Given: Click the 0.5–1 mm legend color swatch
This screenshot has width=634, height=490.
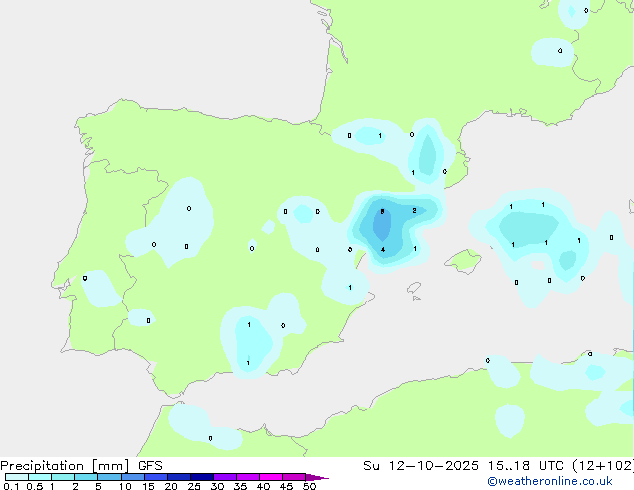Looking at the screenshot, I should pyautogui.click(x=40, y=477).
